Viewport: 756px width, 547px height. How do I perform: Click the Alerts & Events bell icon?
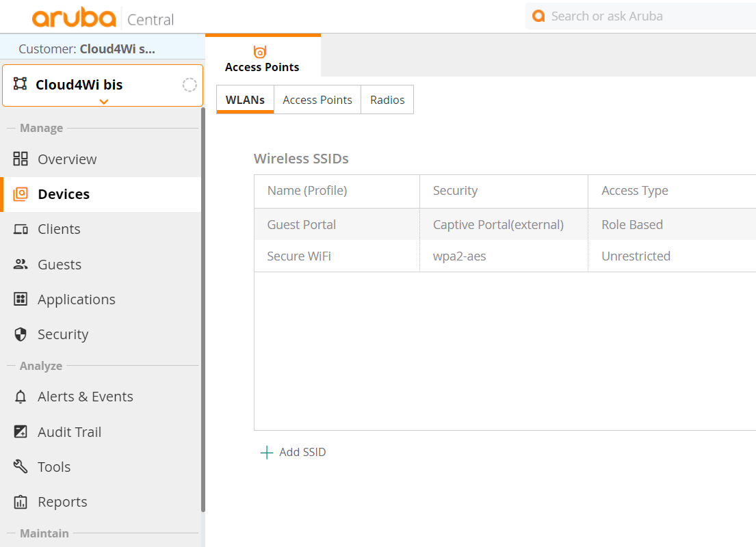coord(21,397)
